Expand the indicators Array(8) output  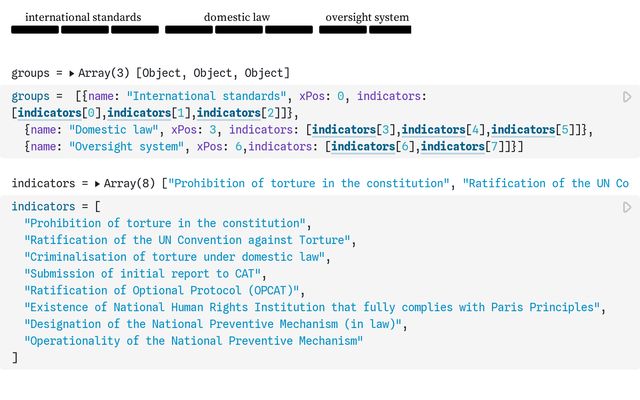click(97, 184)
